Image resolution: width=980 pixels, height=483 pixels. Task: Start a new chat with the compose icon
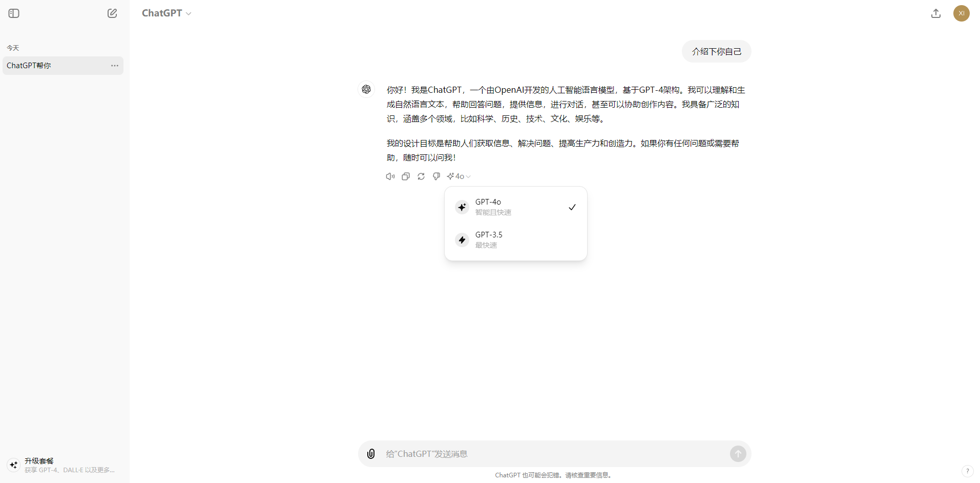tap(112, 13)
